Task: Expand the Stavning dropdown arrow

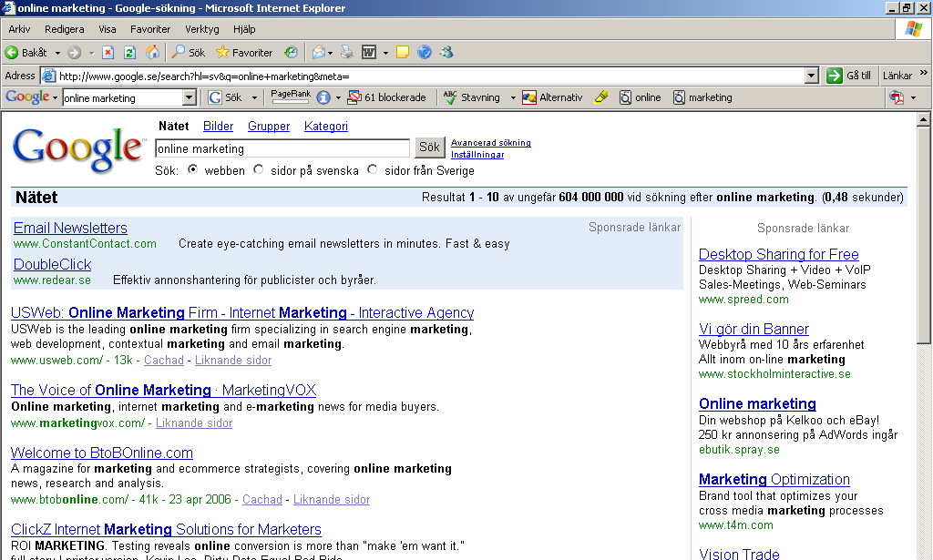Action: [513, 97]
